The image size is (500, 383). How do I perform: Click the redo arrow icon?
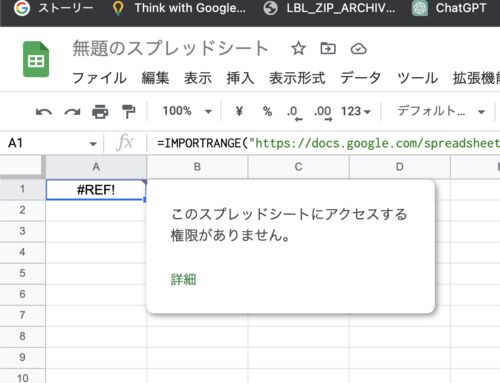click(72, 112)
